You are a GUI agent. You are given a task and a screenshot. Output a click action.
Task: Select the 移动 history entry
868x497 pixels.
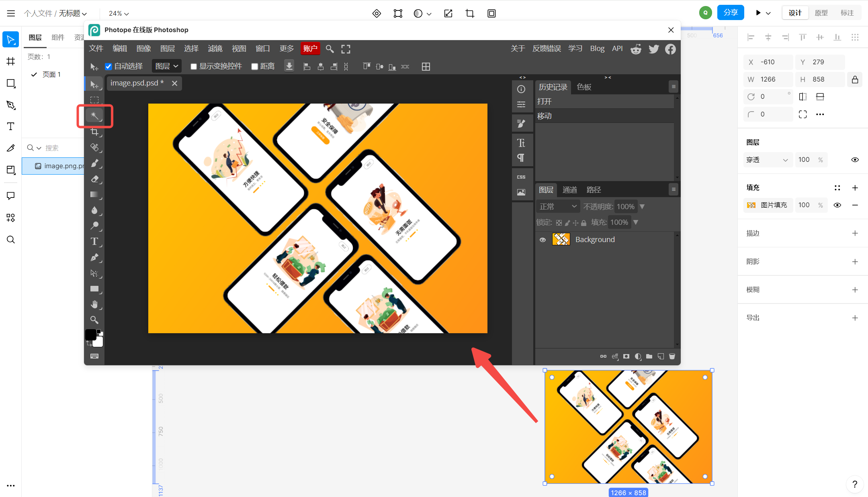pos(604,116)
